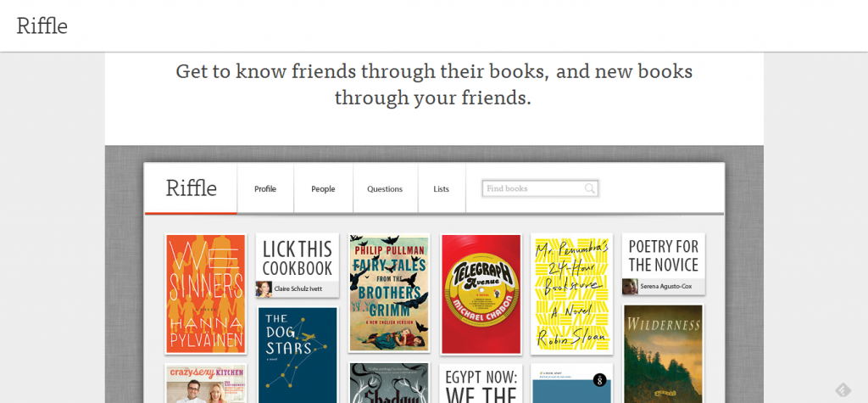The image size is (868, 403).
Task: Open the Crazy Sexy Kitchen book cover
Action: tap(205, 383)
